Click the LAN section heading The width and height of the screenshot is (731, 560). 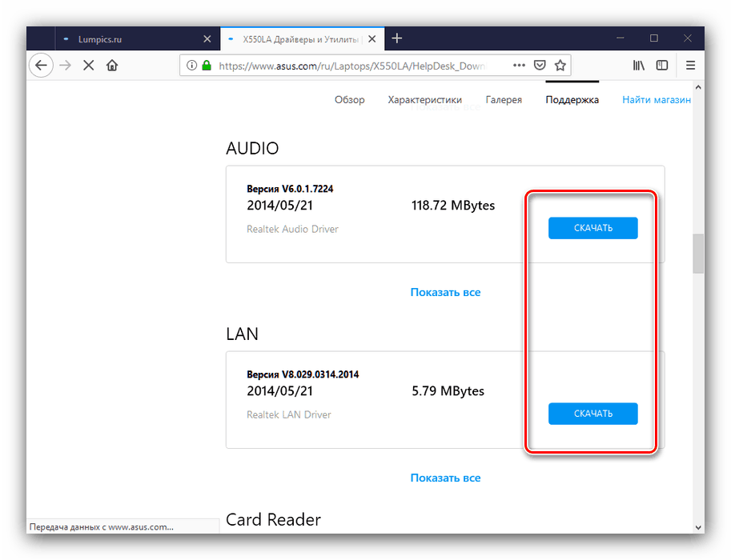coord(242,334)
